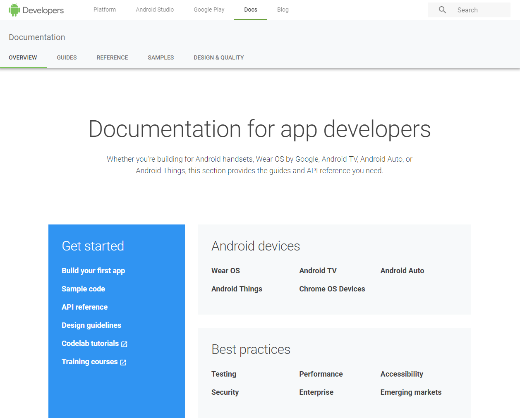The image size is (520, 420).
Task: Click the Android Developers logo
Action: 36,10
